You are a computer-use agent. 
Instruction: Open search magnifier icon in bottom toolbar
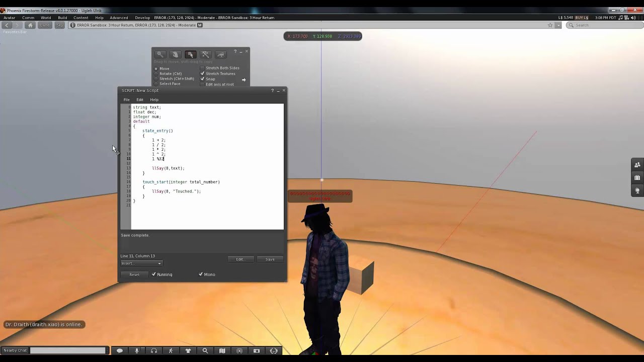pyautogui.click(x=205, y=351)
